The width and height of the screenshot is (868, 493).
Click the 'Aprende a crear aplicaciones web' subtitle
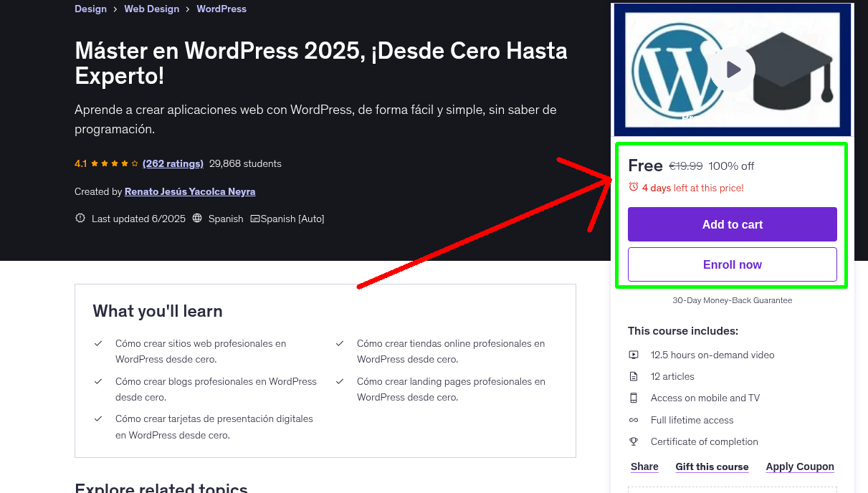click(315, 119)
